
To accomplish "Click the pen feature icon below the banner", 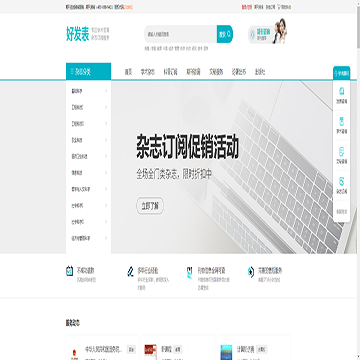I will click(x=130, y=271).
